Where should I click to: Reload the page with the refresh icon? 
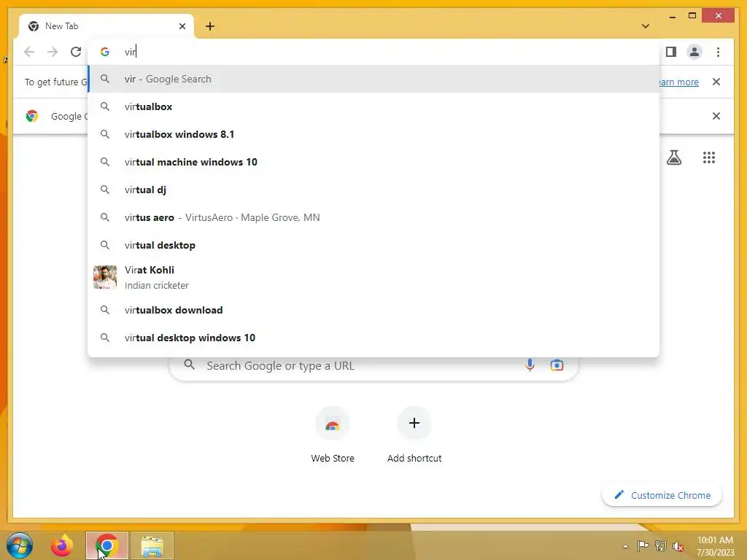point(76,52)
